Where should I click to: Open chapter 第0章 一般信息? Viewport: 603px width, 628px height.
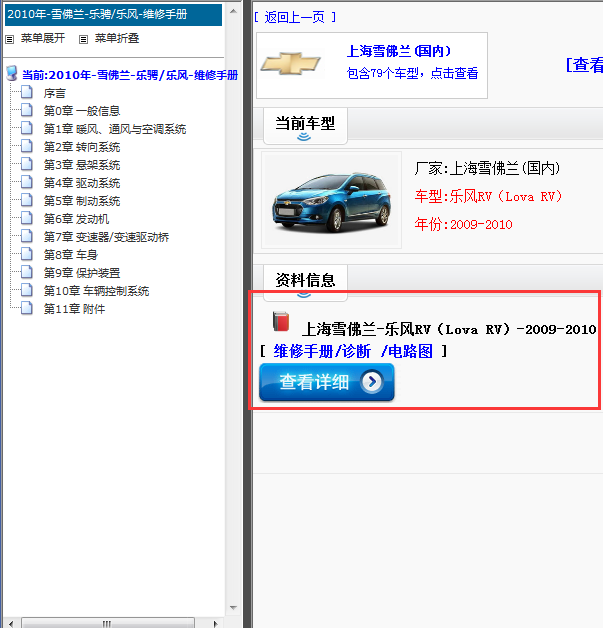click(x=82, y=111)
